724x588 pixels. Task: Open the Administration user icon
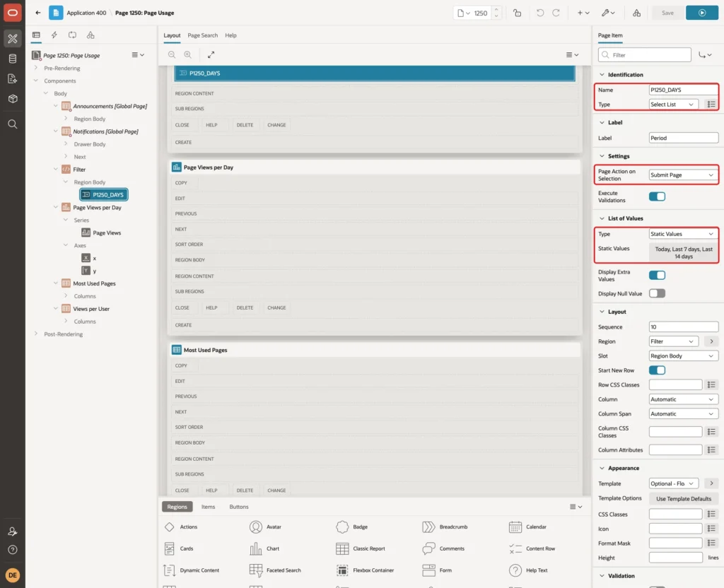(x=13, y=531)
